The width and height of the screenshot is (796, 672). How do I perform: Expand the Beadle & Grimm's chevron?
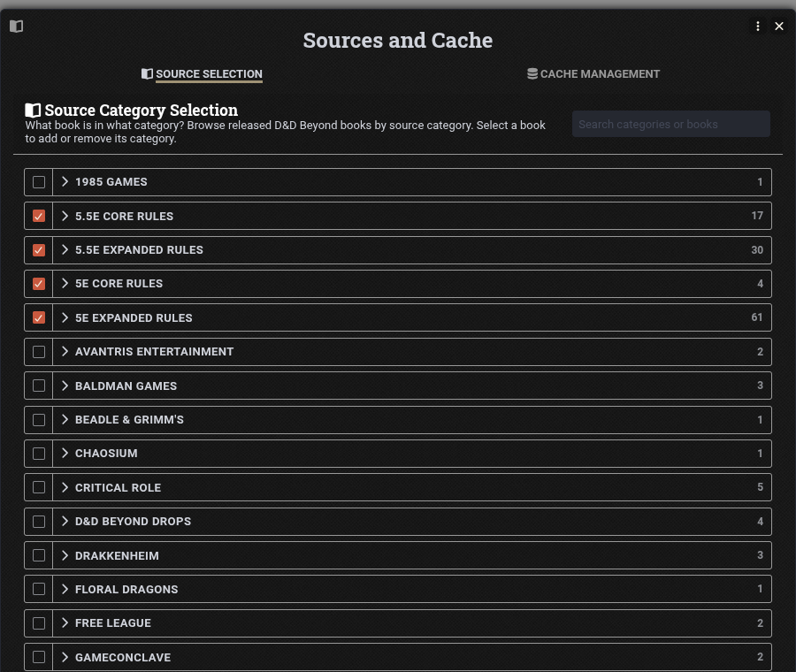tap(65, 419)
